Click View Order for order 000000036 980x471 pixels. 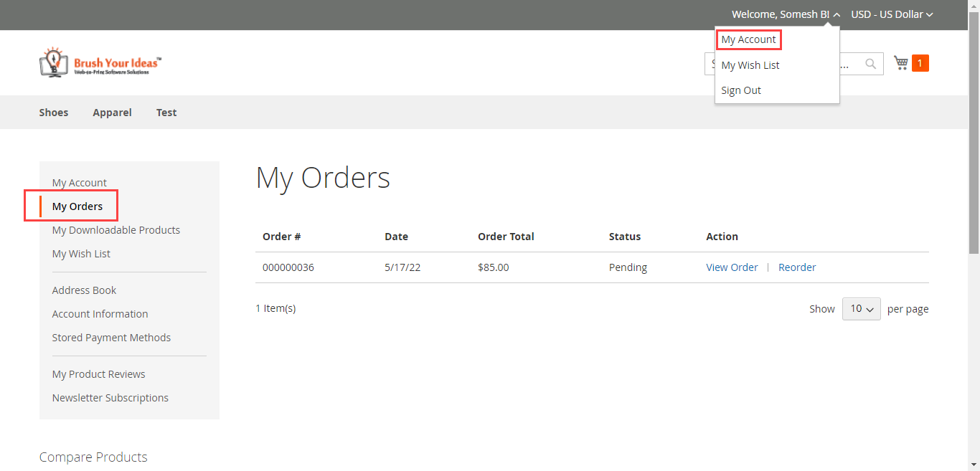coord(731,267)
